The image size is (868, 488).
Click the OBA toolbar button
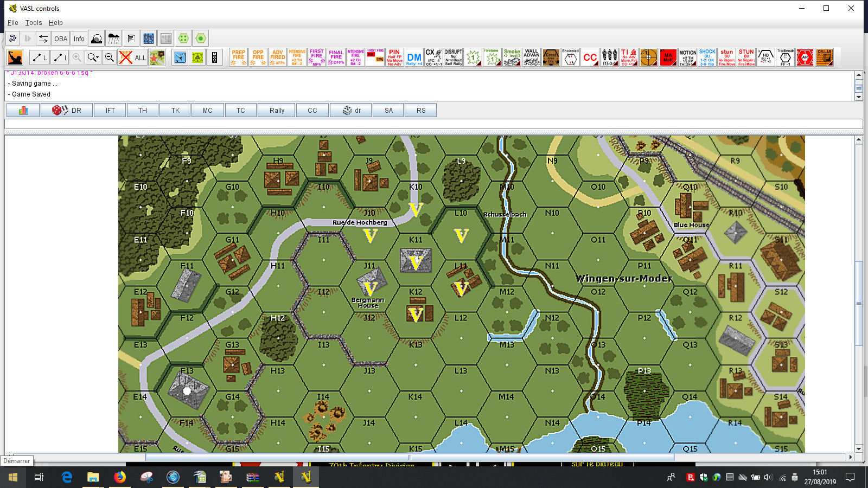[61, 38]
